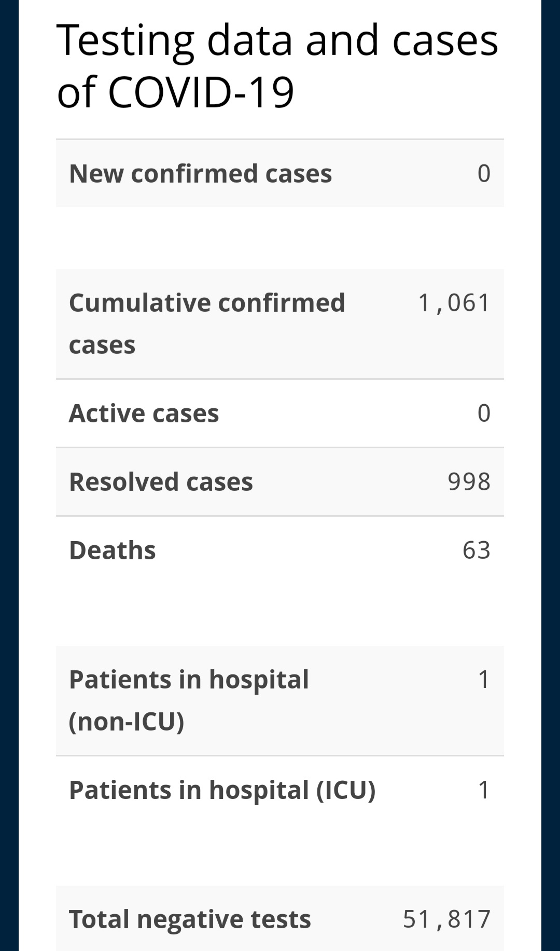Click the non-ICU patients value 1
Viewport: 560px width, 951px height.
pos(484,680)
